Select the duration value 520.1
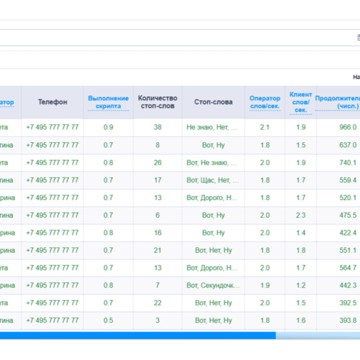The width and height of the screenshot is (360, 360). [x=348, y=198]
